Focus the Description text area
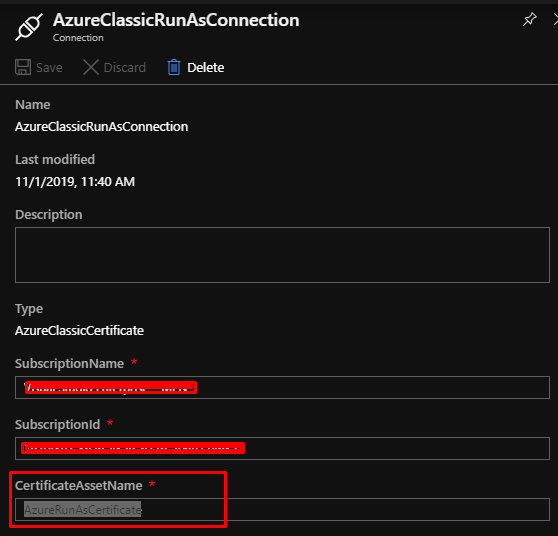 click(x=282, y=255)
